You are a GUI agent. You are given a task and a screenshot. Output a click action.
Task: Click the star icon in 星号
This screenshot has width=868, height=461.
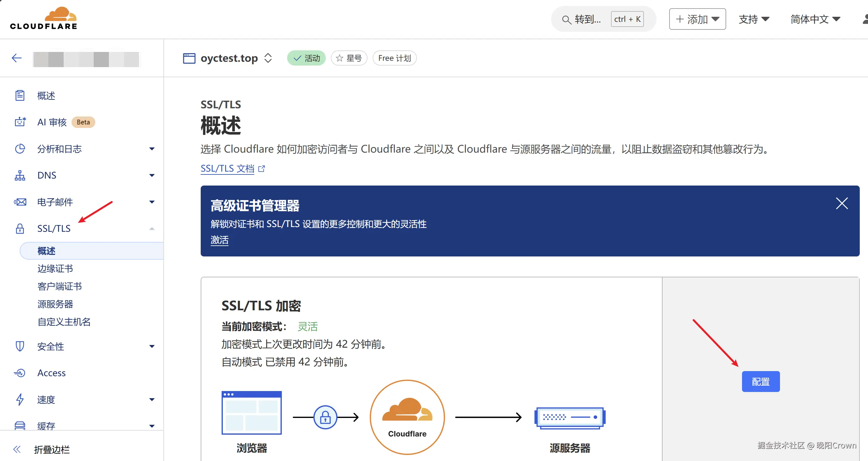click(339, 58)
